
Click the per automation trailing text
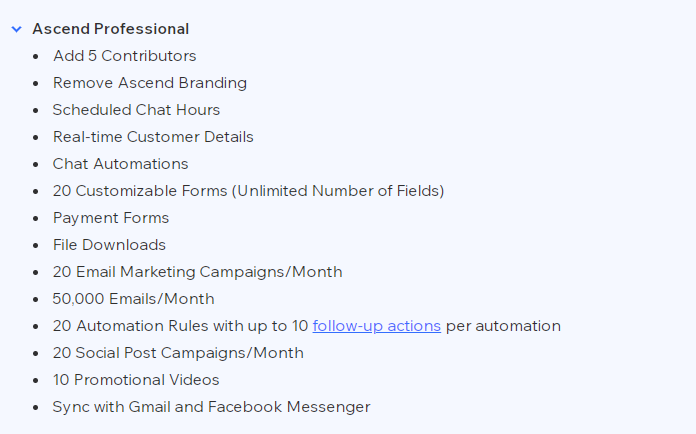(503, 326)
